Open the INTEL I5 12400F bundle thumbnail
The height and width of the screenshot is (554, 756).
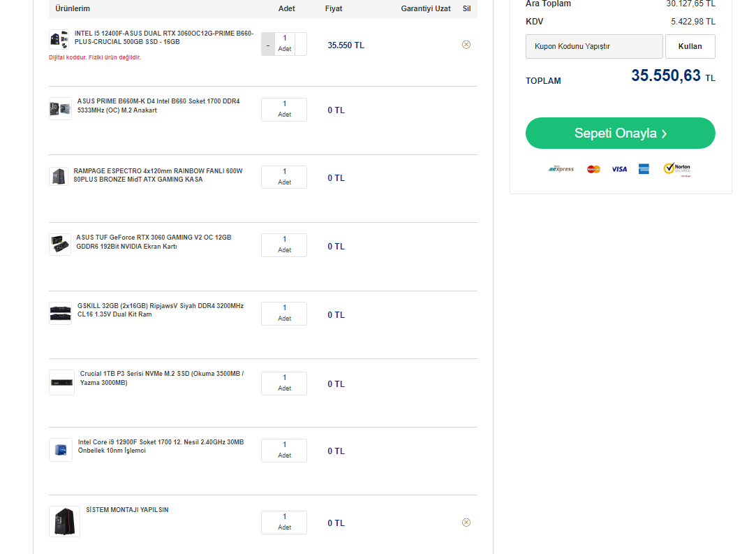tap(59, 40)
